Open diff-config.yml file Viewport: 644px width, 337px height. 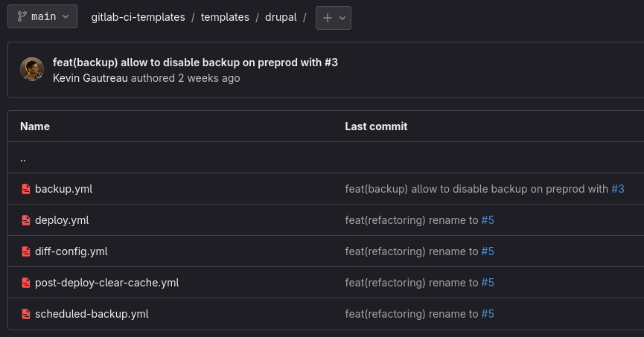coord(71,251)
